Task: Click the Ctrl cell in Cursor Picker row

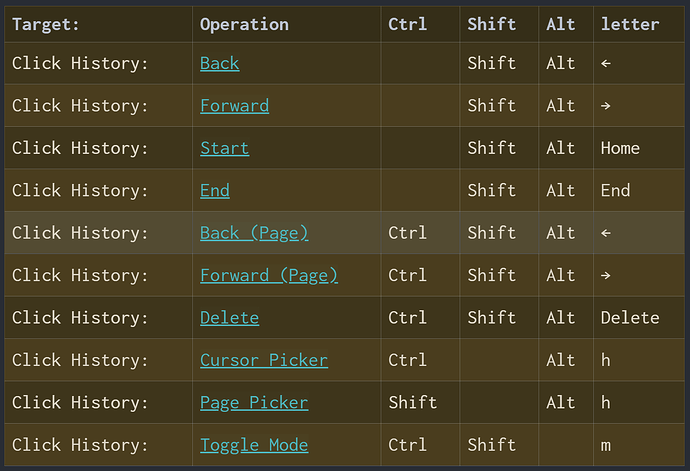Action: pos(407,360)
